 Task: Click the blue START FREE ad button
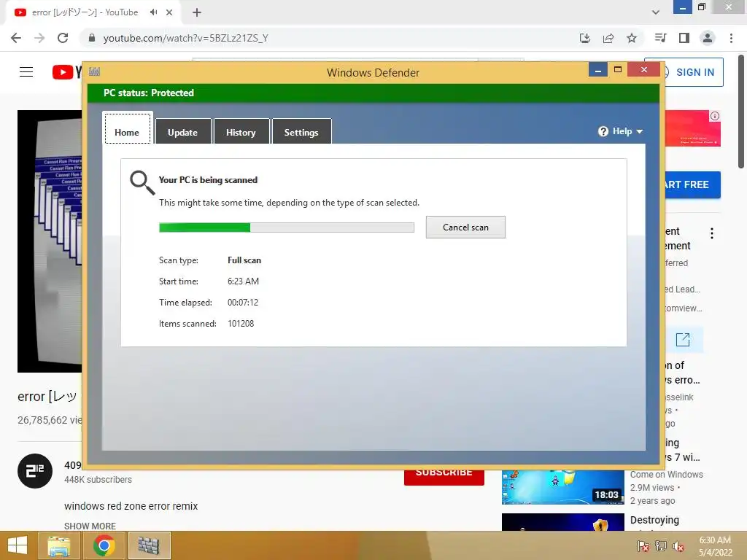(x=692, y=184)
